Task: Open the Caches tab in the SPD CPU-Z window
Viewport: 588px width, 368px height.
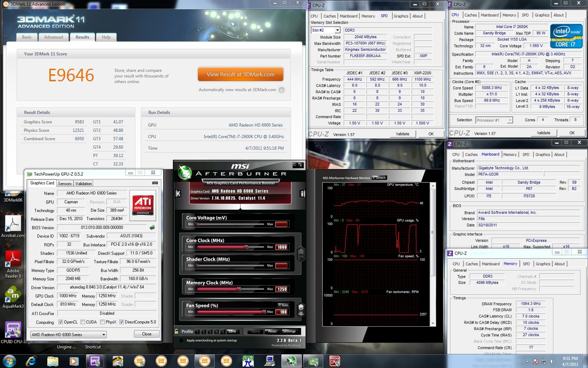Action: click(x=329, y=16)
